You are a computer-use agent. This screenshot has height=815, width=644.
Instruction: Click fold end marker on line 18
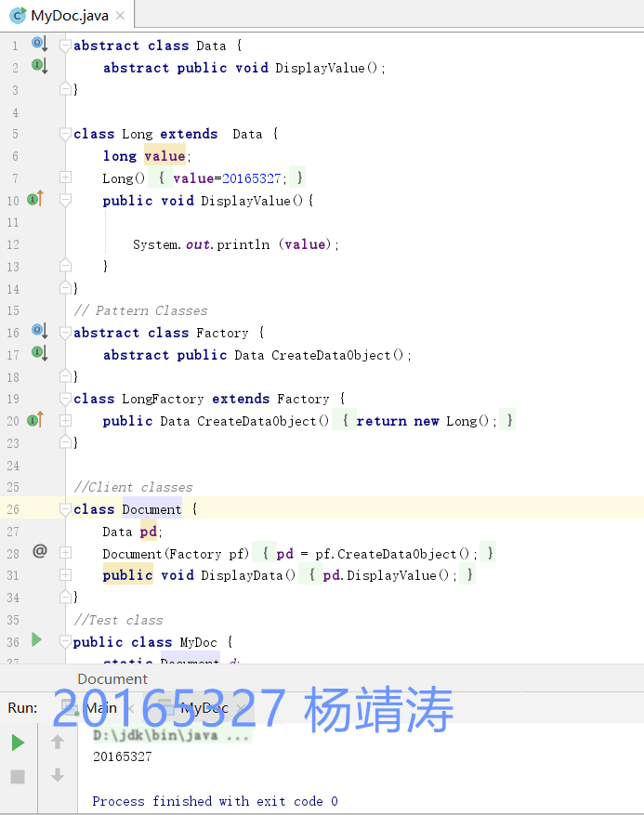[x=65, y=375]
